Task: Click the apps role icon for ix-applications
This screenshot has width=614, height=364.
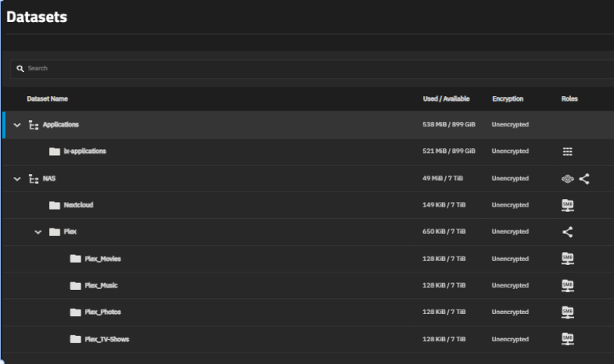Action: click(x=567, y=151)
